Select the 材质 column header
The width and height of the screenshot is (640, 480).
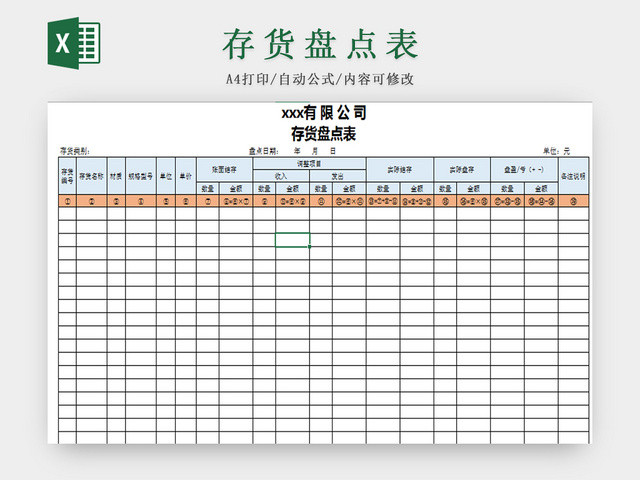116,176
